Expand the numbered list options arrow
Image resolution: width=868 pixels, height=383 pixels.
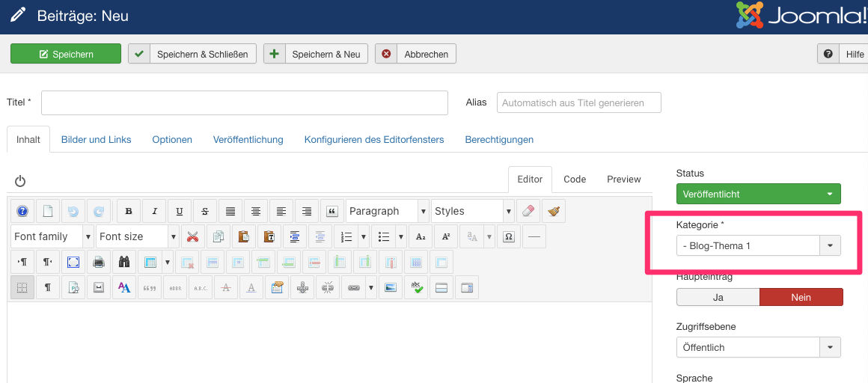point(364,236)
